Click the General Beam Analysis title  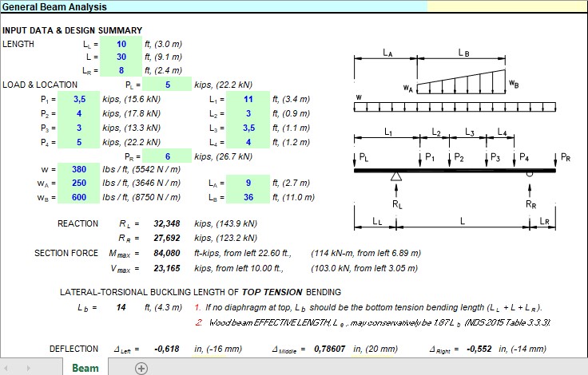54,6
